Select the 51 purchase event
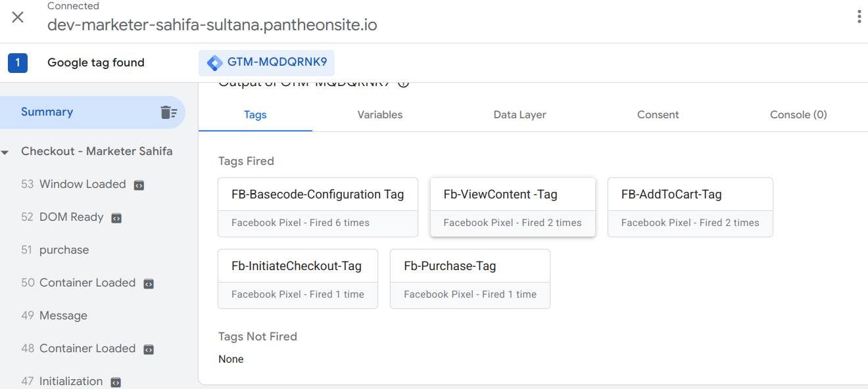 point(93,250)
